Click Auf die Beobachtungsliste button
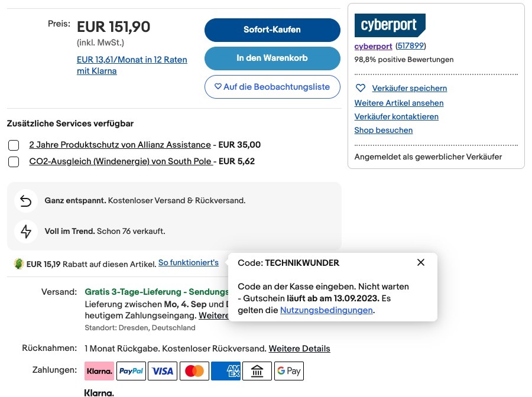Image resolution: width=532 pixels, height=397 pixels. click(272, 87)
